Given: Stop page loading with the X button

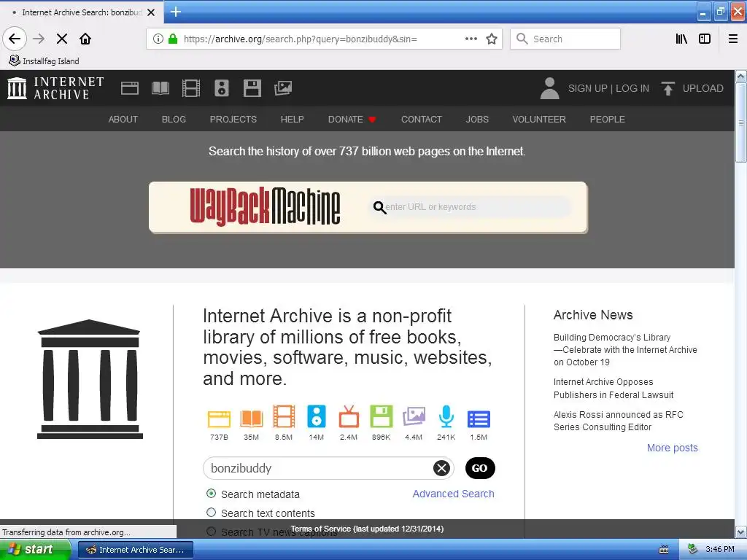Looking at the screenshot, I should point(62,39).
